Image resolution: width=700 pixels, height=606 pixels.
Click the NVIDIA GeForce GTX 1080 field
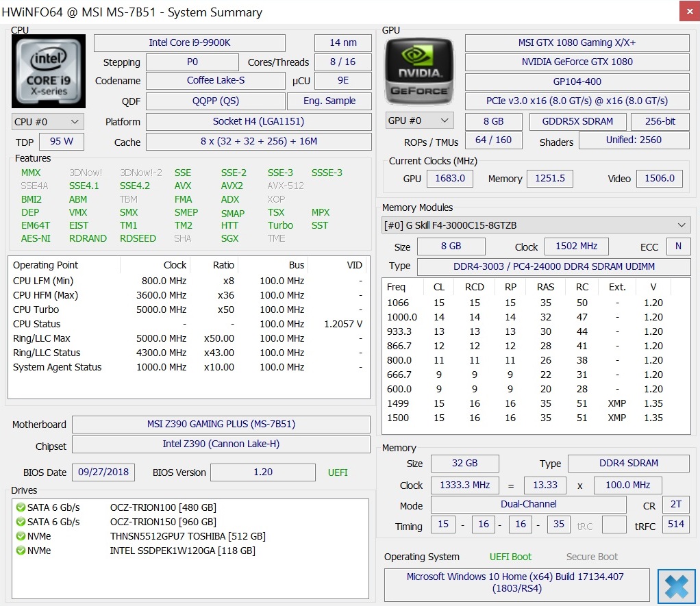coord(577,62)
